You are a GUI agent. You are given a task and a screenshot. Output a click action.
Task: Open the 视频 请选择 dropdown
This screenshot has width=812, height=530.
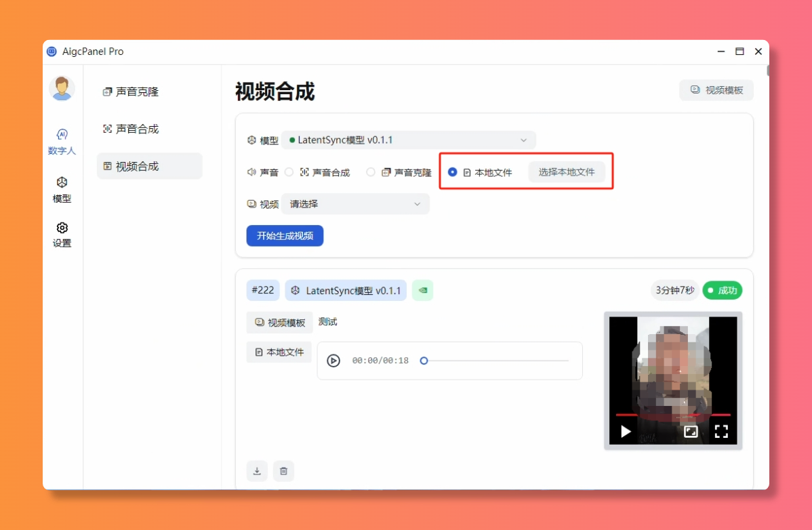pyautogui.click(x=355, y=204)
